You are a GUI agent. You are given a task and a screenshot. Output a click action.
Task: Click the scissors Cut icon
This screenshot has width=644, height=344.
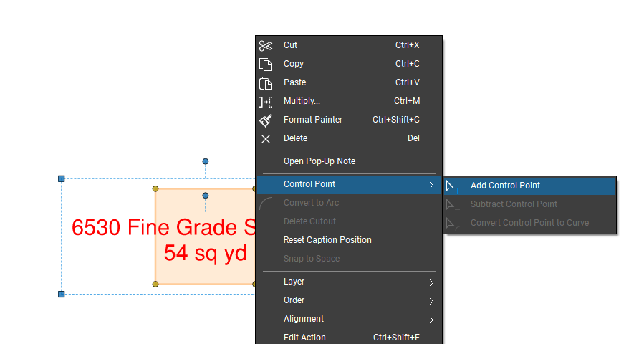[x=266, y=46]
